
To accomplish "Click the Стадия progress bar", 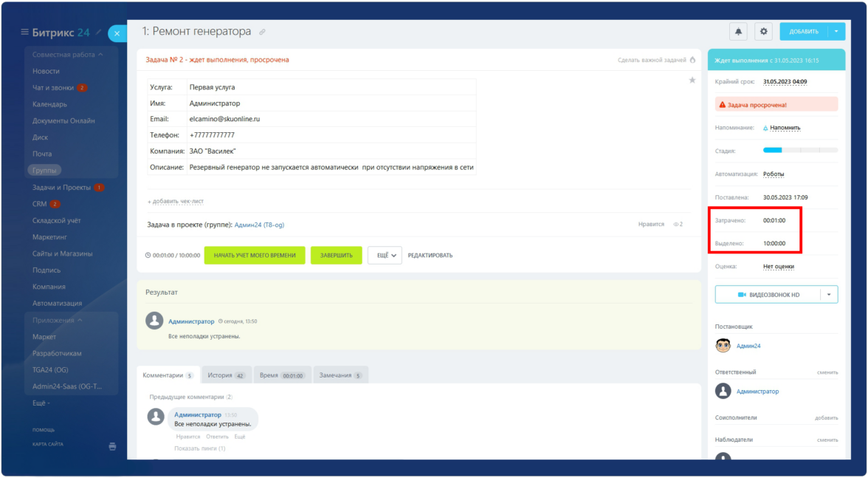I will 800,151.
